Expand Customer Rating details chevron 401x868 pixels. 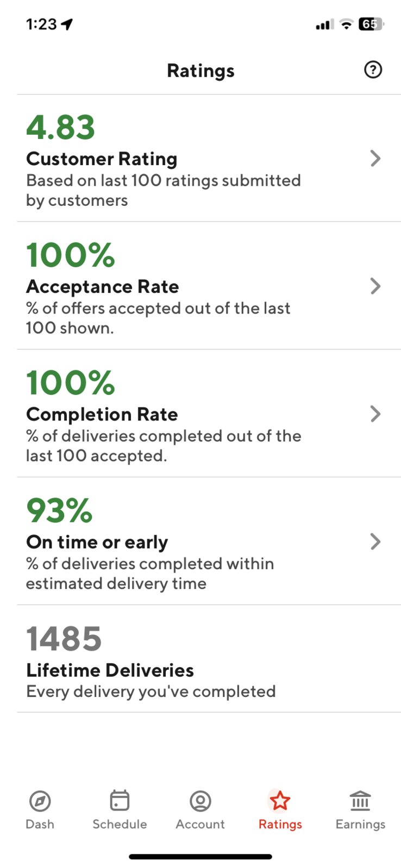[375, 158]
